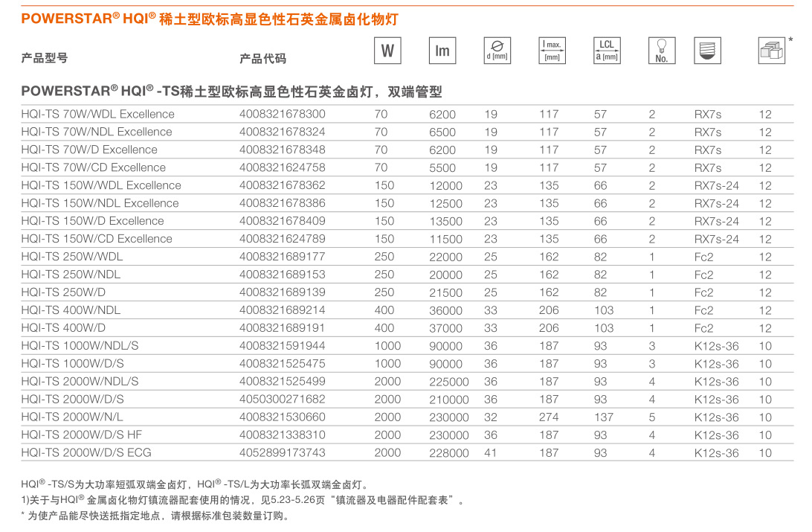
Task: Click product code 4050300271682
Action: click(x=283, y=400)
